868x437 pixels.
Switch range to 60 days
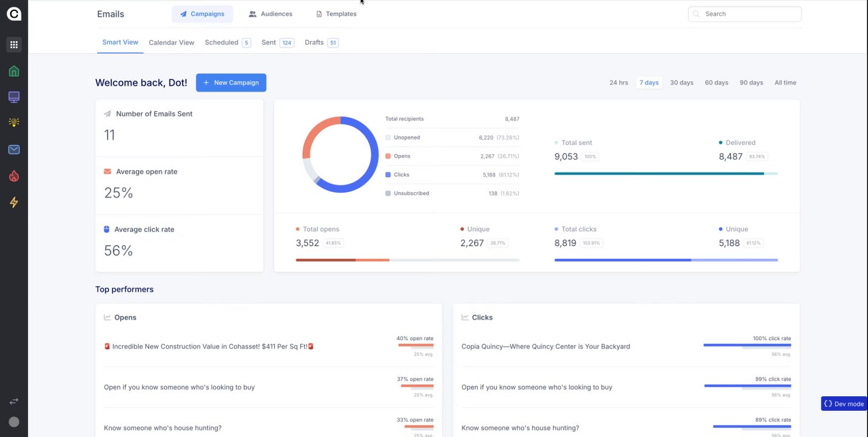[x=716, y=83]
